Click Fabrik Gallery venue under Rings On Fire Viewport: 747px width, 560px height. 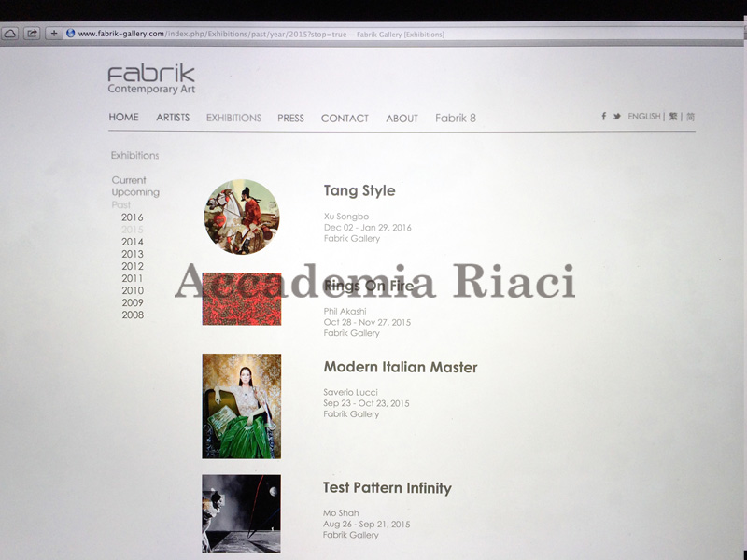click(352, 333)
